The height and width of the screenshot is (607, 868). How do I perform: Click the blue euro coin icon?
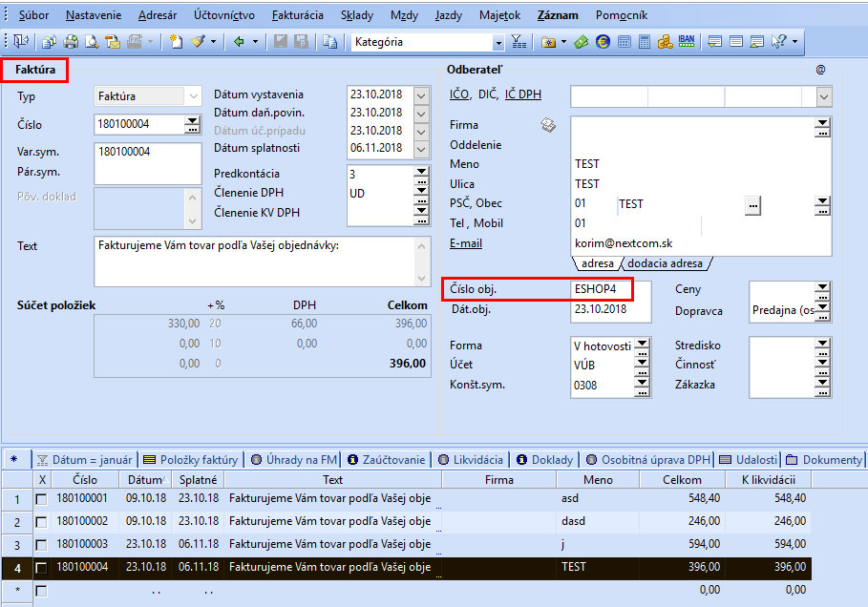tap(603, 41)
